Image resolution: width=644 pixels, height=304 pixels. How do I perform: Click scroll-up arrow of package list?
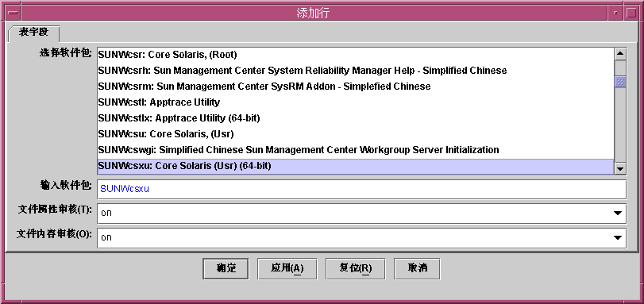click(620, 53)
